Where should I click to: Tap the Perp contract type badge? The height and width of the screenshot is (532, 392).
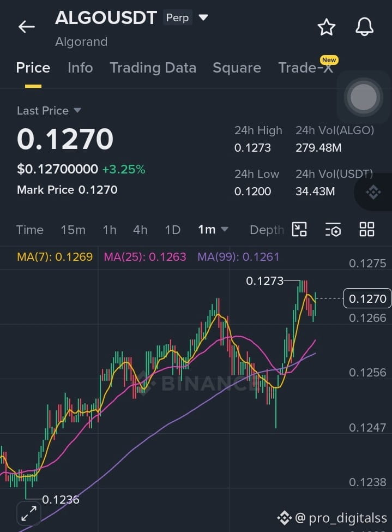pyautogui.click(x=177, y=17)
